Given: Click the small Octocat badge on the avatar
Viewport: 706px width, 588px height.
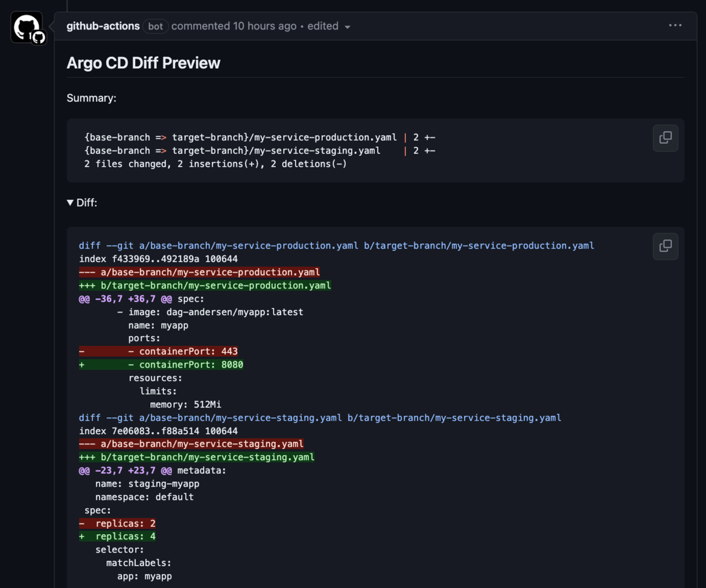Looking at the screenshot, I should [39, 36].
